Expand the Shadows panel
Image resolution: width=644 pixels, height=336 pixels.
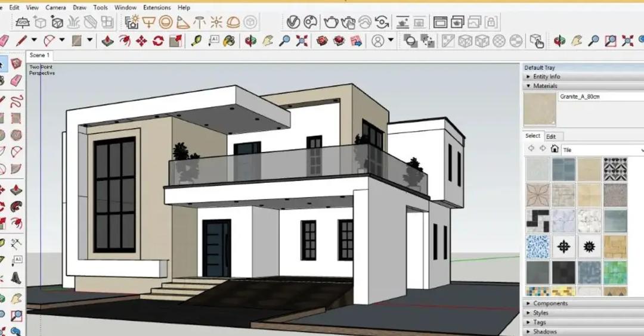pyautogui.click(x=544, y=332)
